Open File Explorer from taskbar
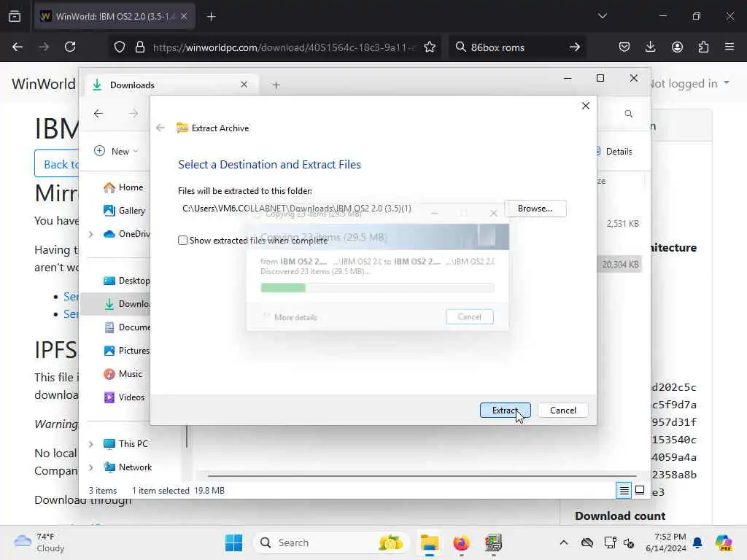 click(x=429, y=542)
